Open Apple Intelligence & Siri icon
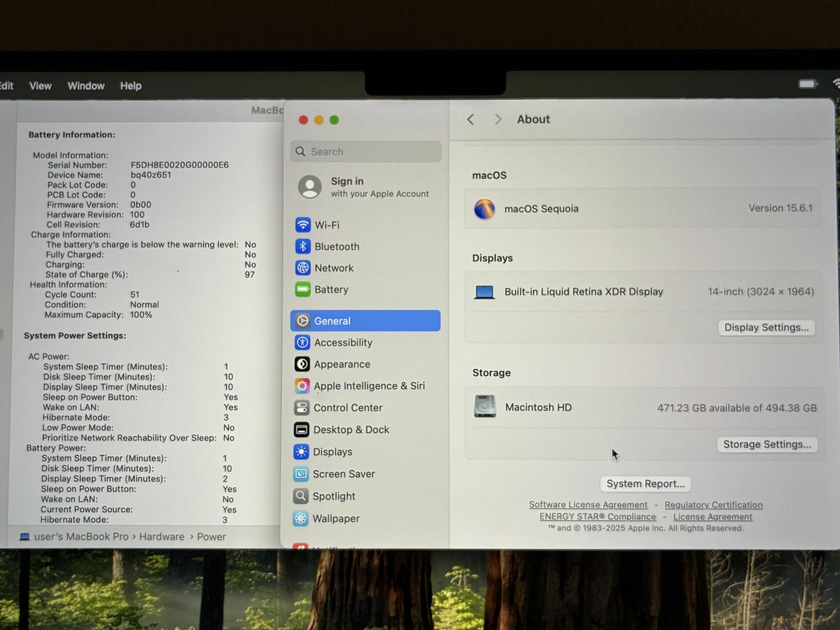Screen dimensions: 840x630 pos(302,386)
